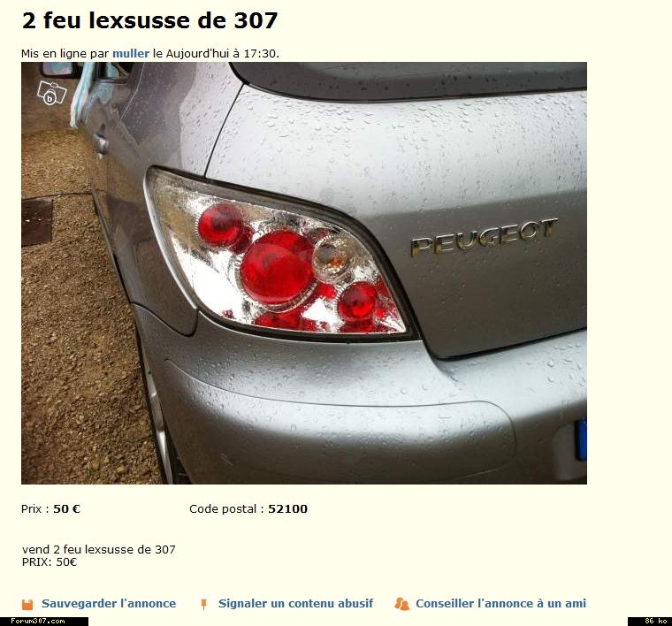This screenshot has width=672, height=626.
Task: Click the Forum307.com watermark label
Action: (x=38, y=622)
